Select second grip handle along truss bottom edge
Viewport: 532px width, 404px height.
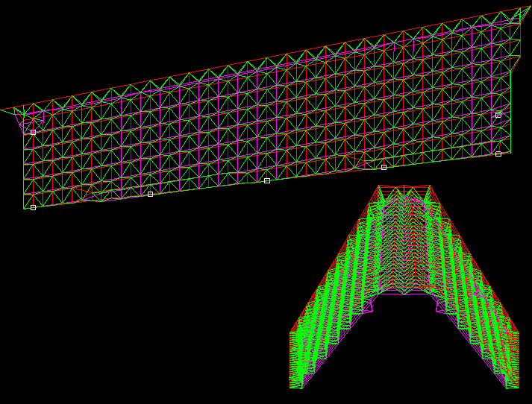pos(150,194)
